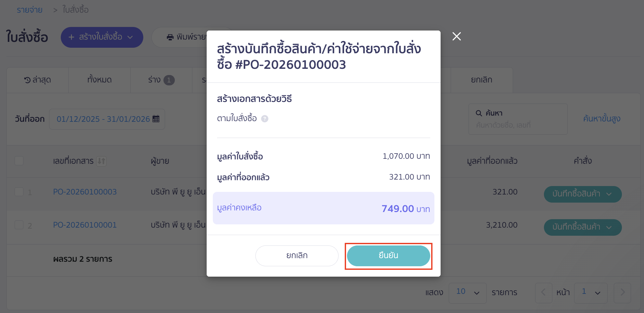Open the calendar icon in the date filter
The height and width of the screenshot is (313, 644).
point(156,119)
